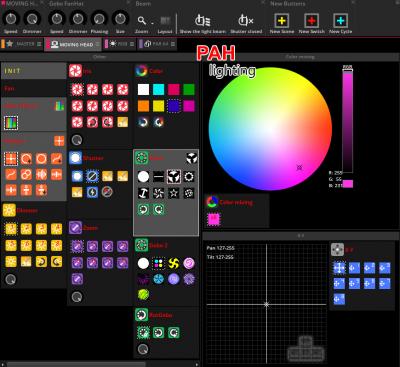
Task: Create a New Scene button
Action: click(282, 21)
